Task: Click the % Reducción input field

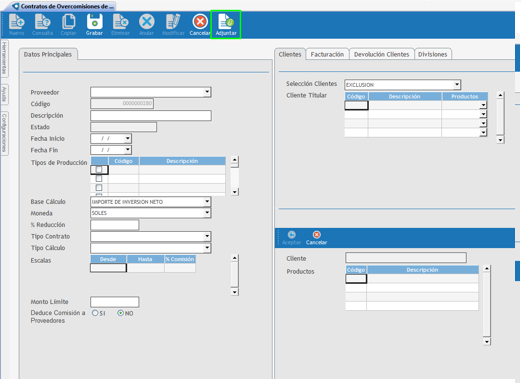Action: tap(115, 225)
